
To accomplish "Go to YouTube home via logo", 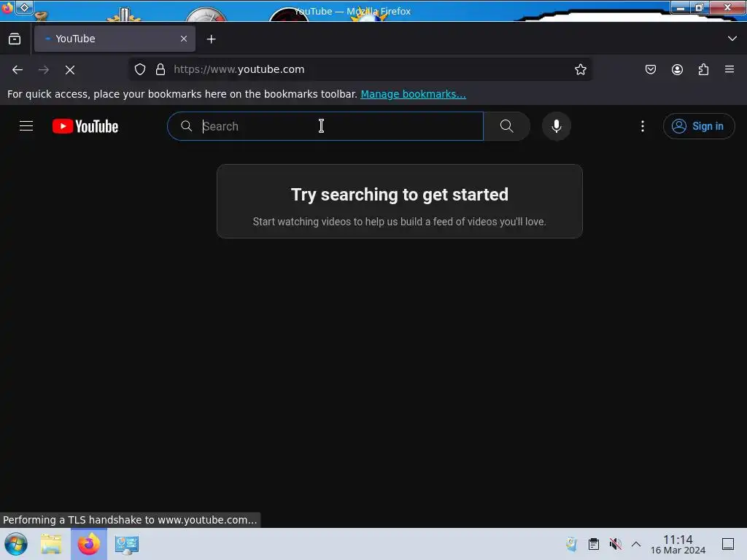I will coord(85,126).
